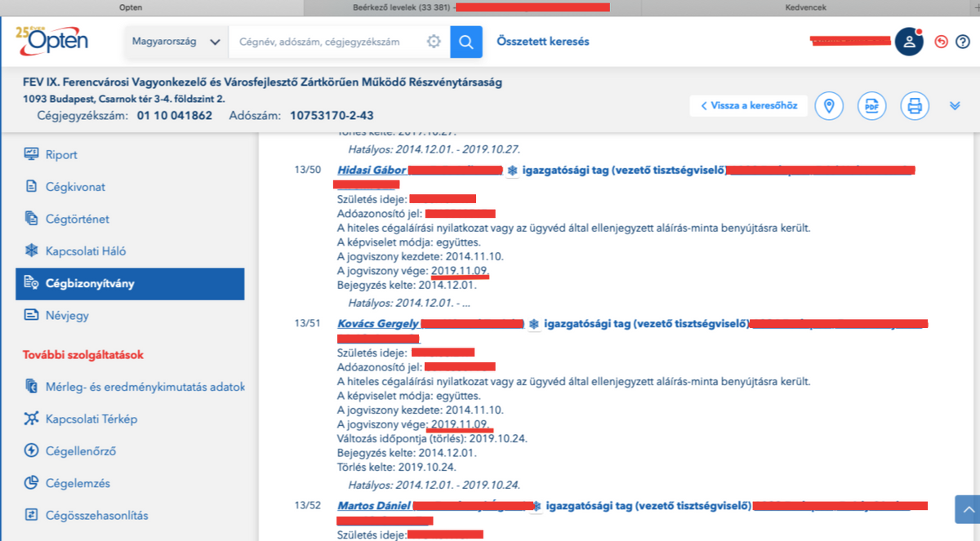Click the Cégtörténet sidebar icon
980x541 pixels.
click(x=32, y=219)
